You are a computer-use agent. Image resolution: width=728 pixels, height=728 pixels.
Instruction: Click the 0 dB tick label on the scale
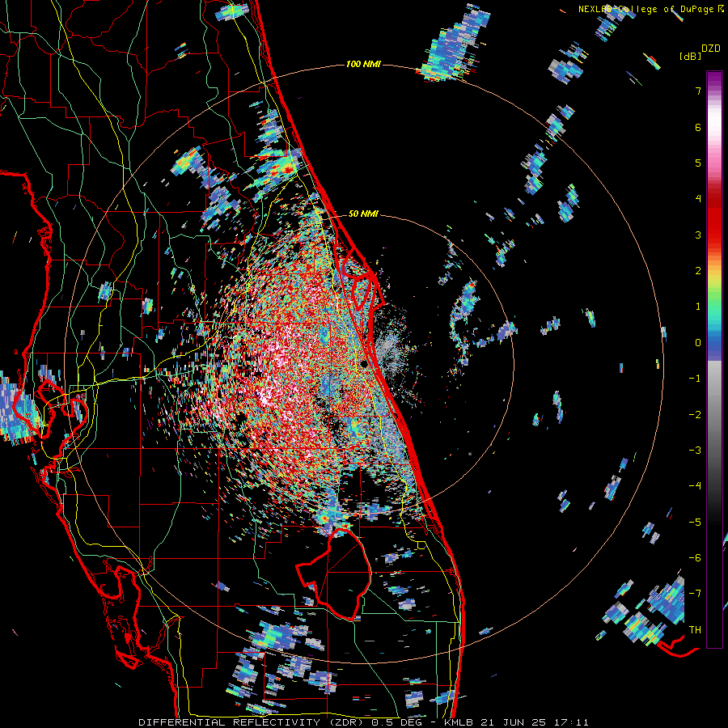tap(698, 343)
